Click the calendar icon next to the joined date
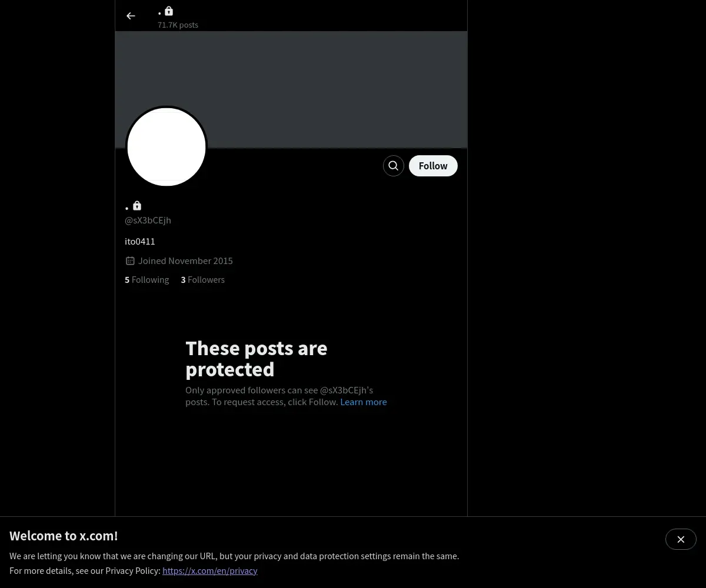The image size is (706, 588). (x=130, y=260)
